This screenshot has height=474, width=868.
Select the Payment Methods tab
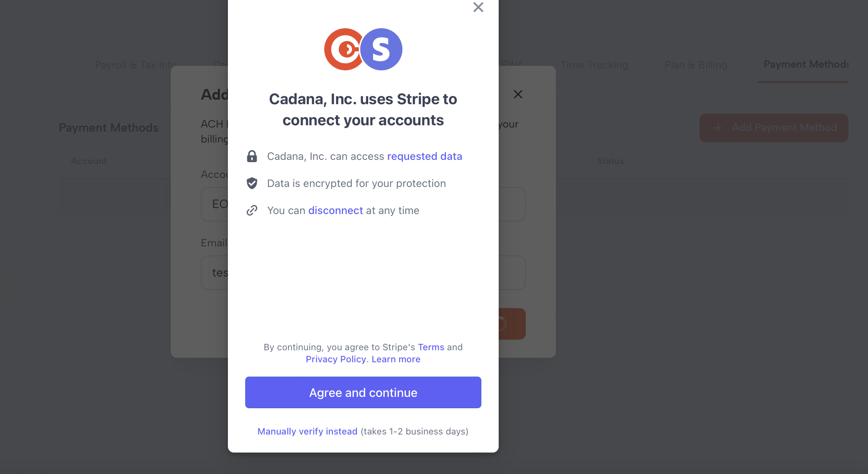coord(805,64)
